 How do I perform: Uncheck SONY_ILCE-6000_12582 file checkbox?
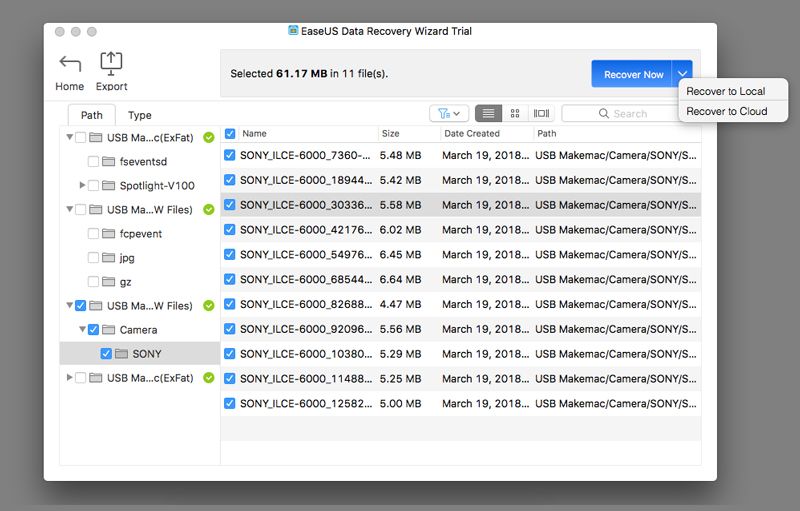(x=230, y=403)
